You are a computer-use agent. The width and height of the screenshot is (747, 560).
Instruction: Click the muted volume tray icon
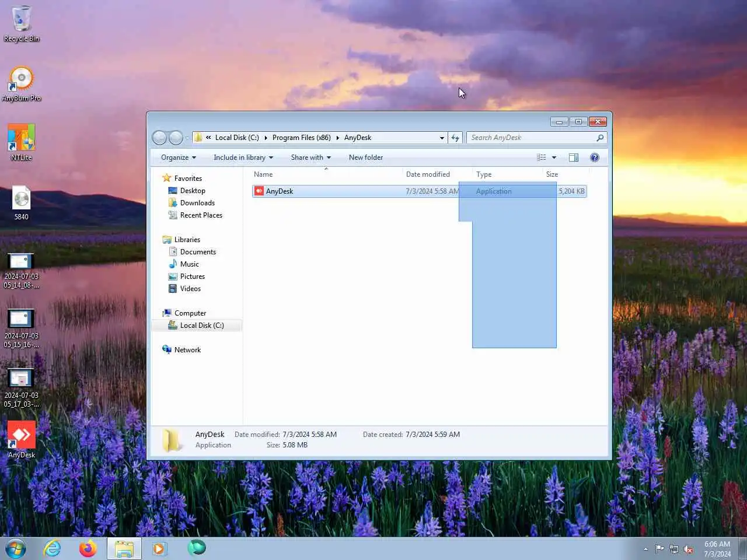(689, 549)
